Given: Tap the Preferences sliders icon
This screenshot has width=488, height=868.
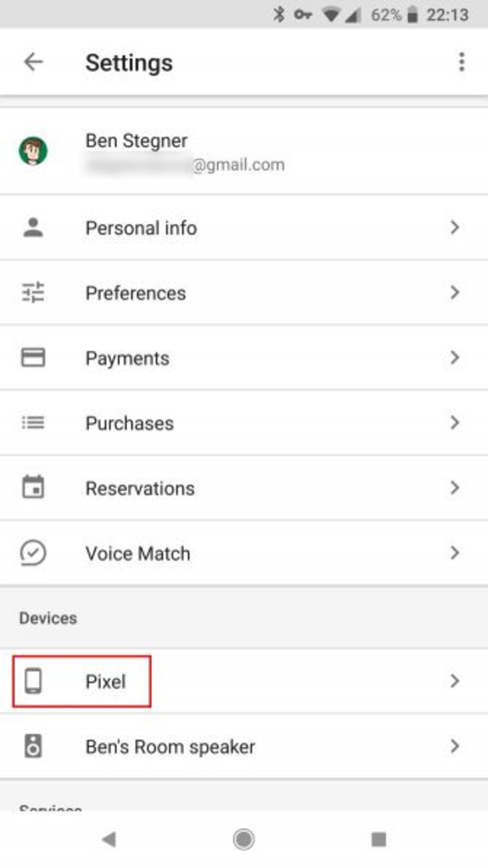Looking at the screenshot, I should tap(33, 292).
